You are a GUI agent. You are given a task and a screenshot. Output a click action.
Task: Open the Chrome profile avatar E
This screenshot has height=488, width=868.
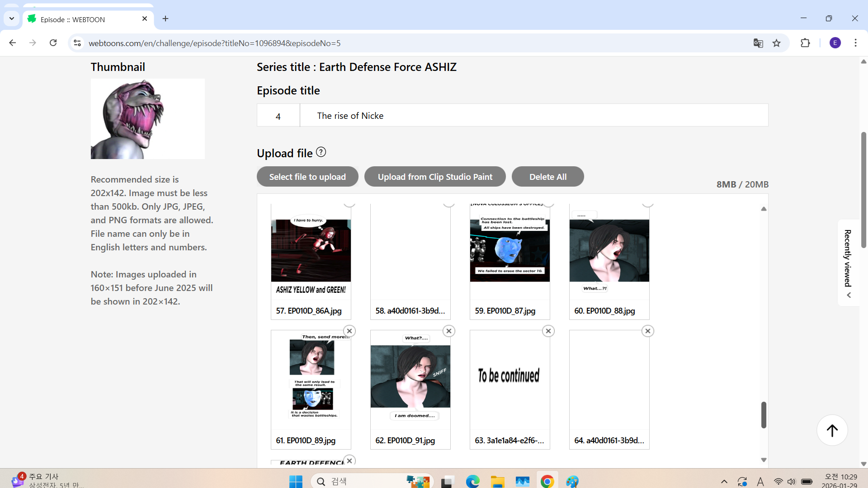pyautogui.click(x=835, y=43)
